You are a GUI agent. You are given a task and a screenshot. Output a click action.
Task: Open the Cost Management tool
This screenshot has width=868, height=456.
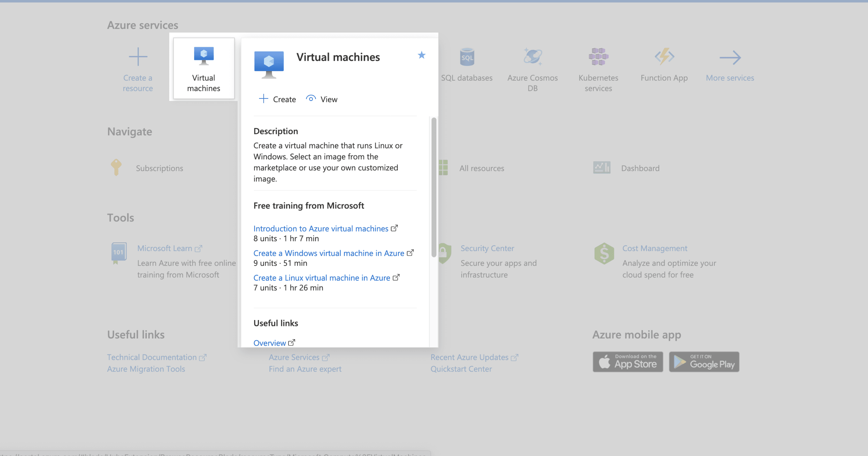click(654, 248)
